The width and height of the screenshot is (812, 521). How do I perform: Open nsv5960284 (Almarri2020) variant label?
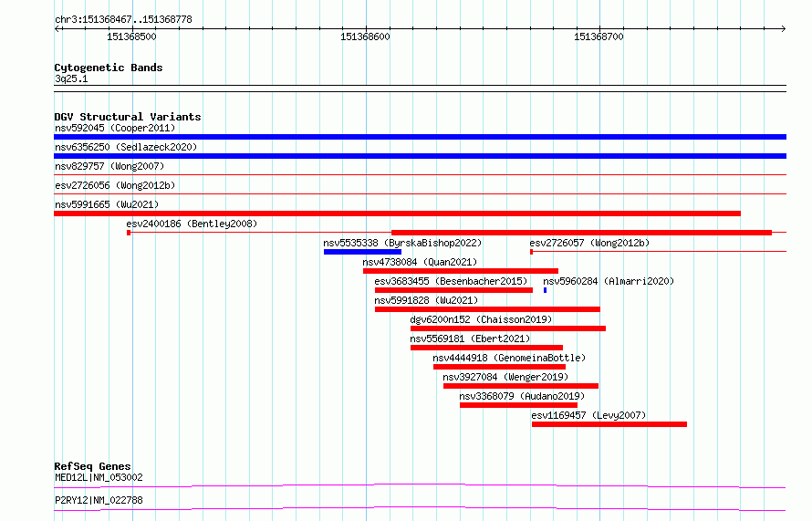point(609,281)
